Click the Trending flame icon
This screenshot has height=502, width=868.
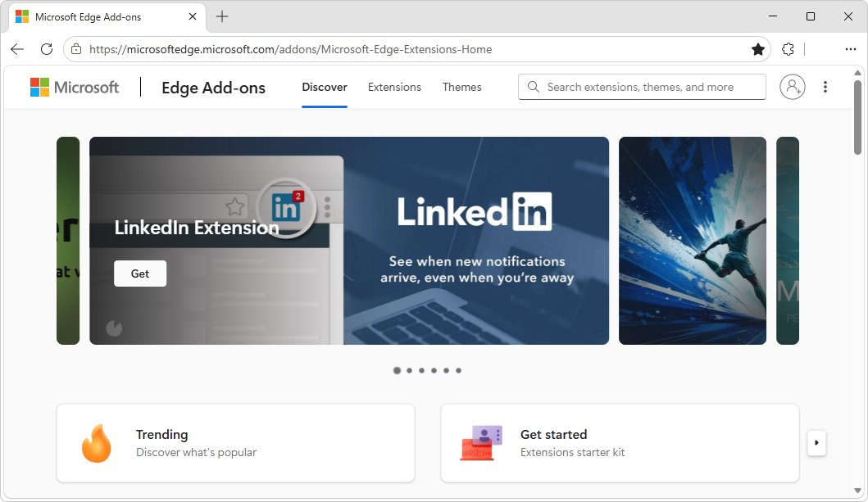click(97, 443)
